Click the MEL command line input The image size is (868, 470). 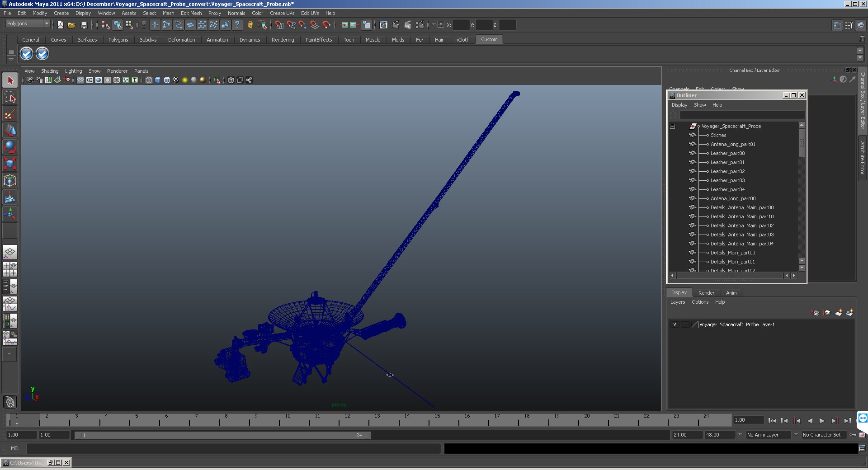click(x=234, y=448)
